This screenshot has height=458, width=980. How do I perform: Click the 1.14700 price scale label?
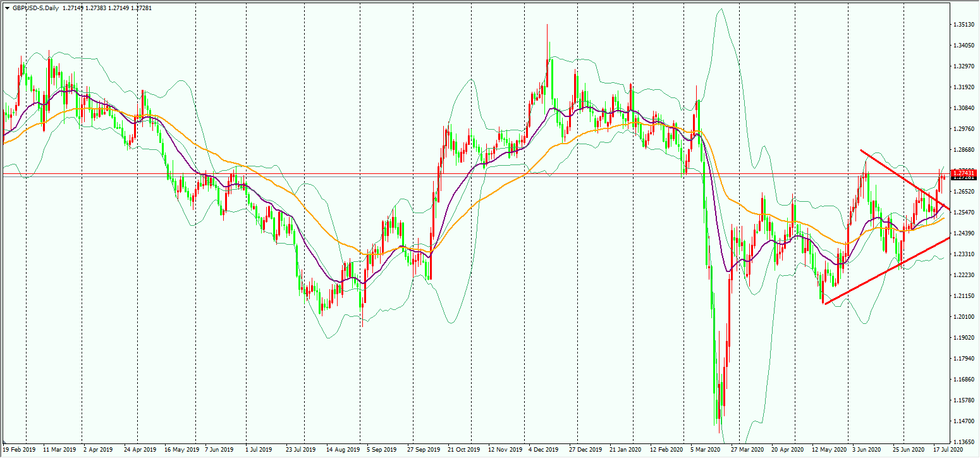pyautogui.click(x=963, y=421)
